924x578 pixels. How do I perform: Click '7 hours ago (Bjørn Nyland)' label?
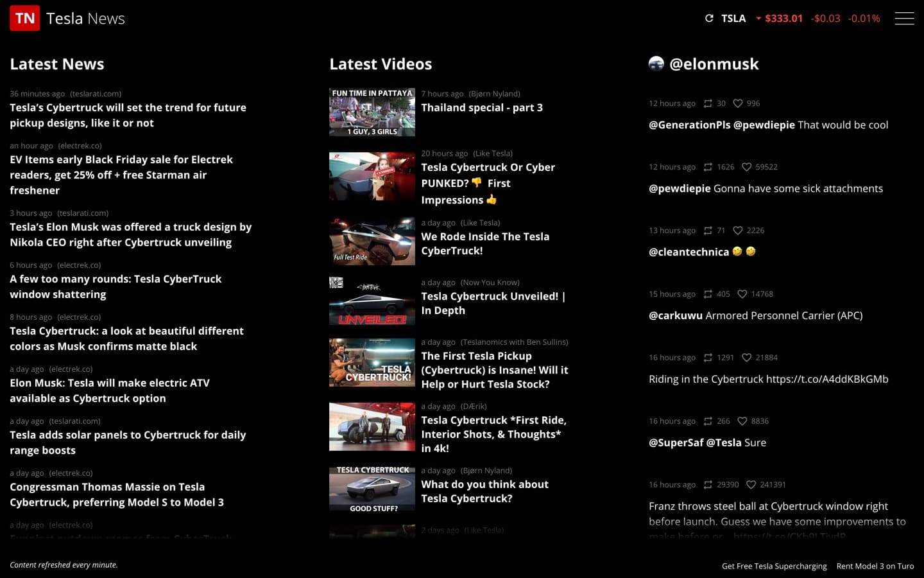tap(470, 94)
